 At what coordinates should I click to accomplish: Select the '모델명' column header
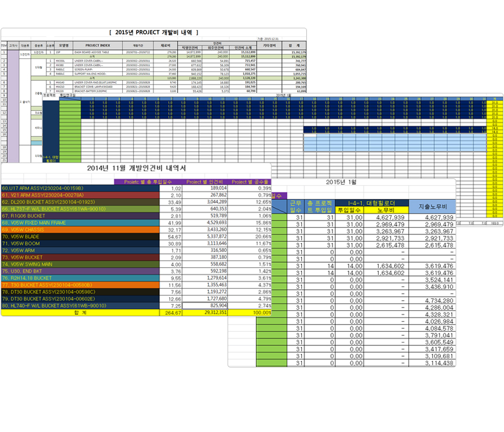63,46
